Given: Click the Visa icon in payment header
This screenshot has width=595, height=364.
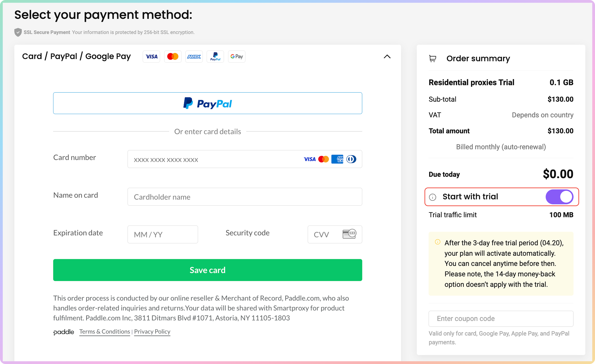Looking at the screenshot, I should pos(151,57).
